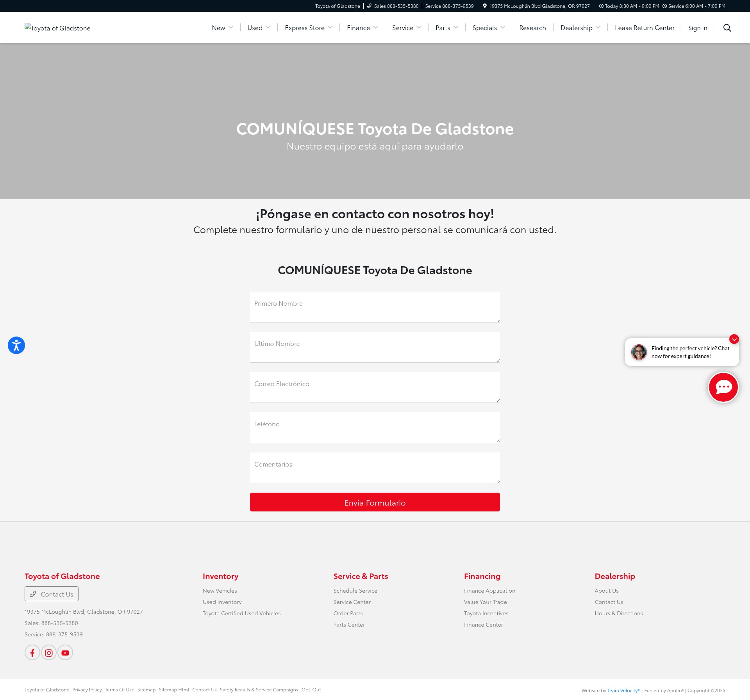Click Contact Us in bottom legal bar
750x700 pixels.
tap(204, 690)
